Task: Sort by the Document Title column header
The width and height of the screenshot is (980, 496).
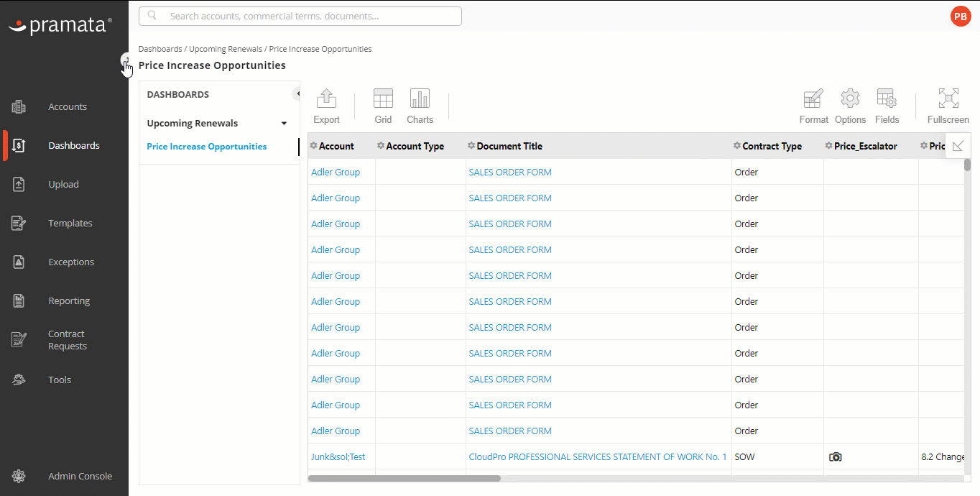Action: click(509, 147)
